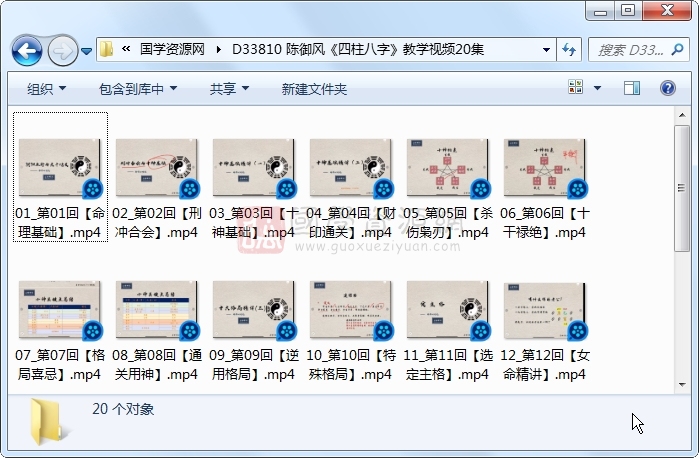Click filename text 05_第05回【杀伤枭刃】.mp4
Viewport: 699px width, 458px height.
448,223
